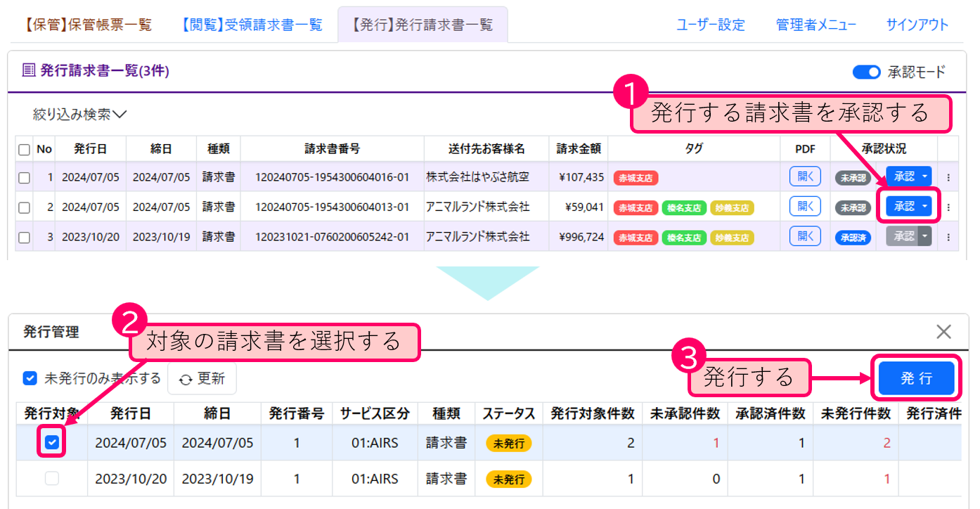Open PDF with 開く button in row 1
Viewport: 980px width, 509px height.
805,176
